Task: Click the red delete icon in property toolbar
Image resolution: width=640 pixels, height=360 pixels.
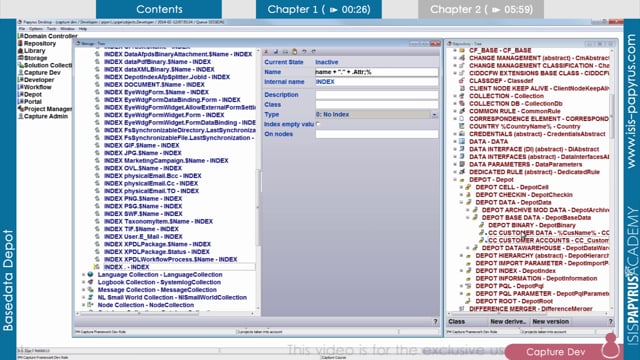Action: pos(266,52)
